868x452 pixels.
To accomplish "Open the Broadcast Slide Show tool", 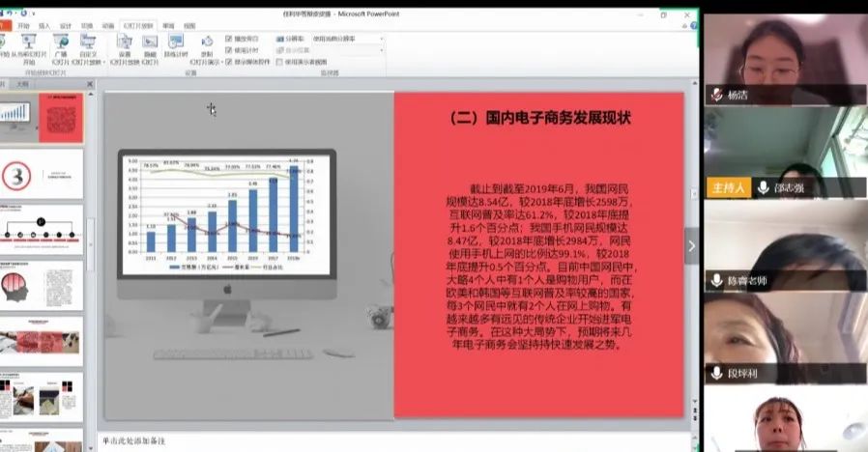I will [61, 42].
